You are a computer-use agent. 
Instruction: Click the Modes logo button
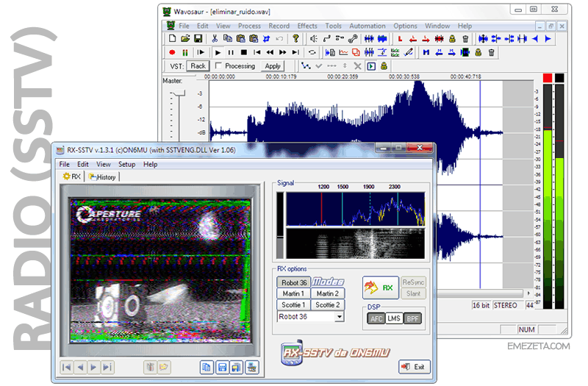[328, 282]
